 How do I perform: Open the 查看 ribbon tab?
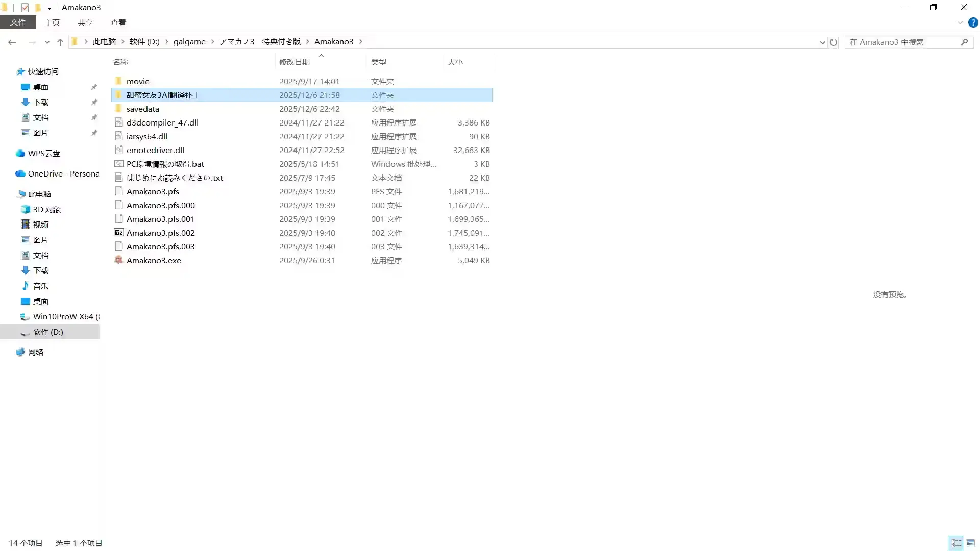(118, 22)
